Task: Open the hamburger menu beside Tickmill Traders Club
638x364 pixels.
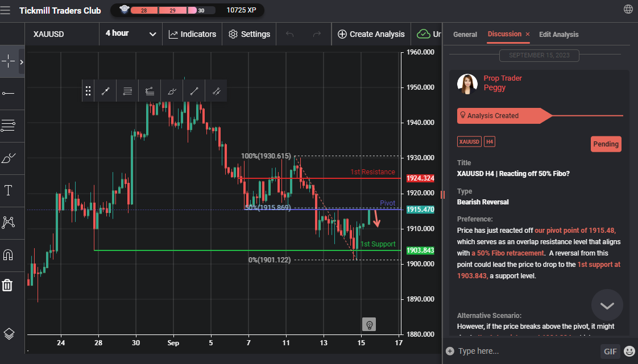Action: [5, 10]
